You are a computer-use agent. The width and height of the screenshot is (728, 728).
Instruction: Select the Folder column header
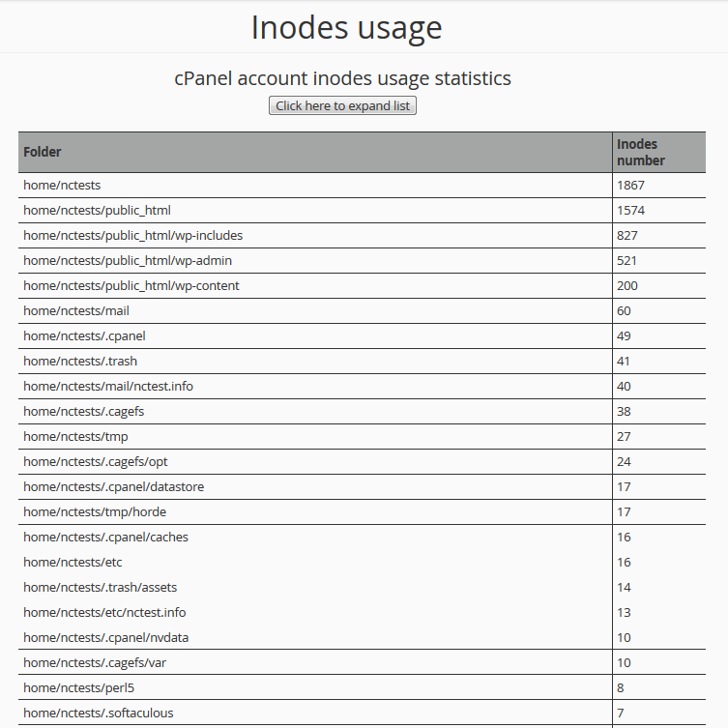tap(315, 153)
